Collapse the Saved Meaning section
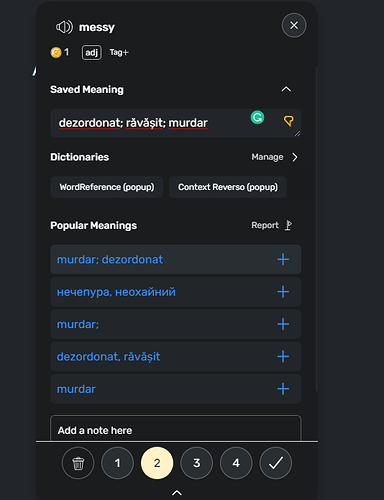The image size is (384, 500). pos(286,89)
